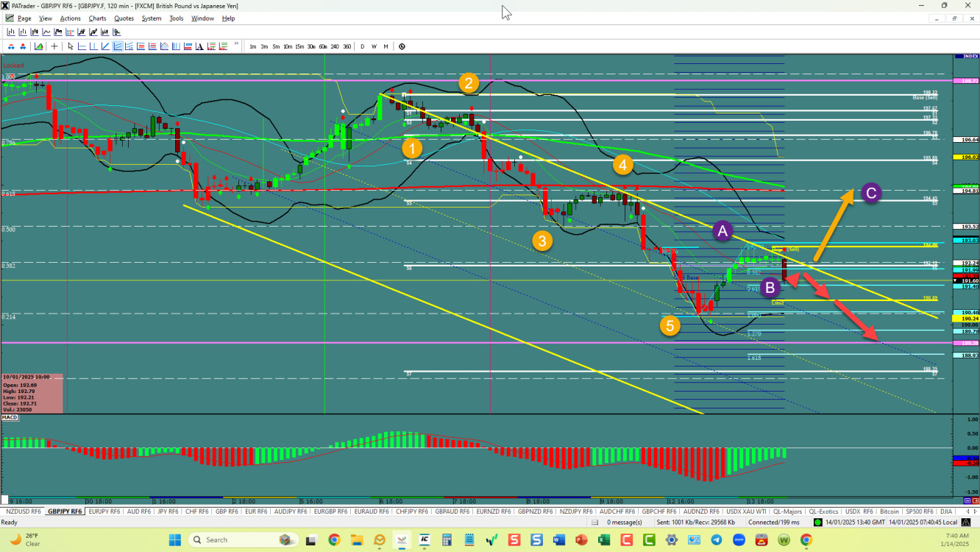Click the blue-red down arrows icon
980x552 pixels.
pyautogui.click(x=11, y=46)
